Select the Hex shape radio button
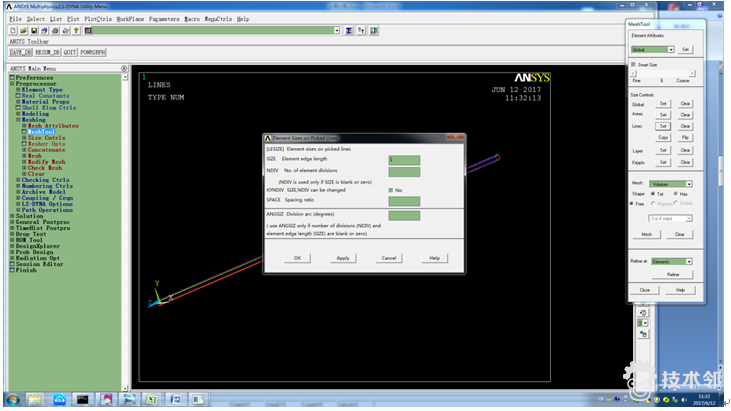Screen dimensions: 731x411 [x=676, y=194]
